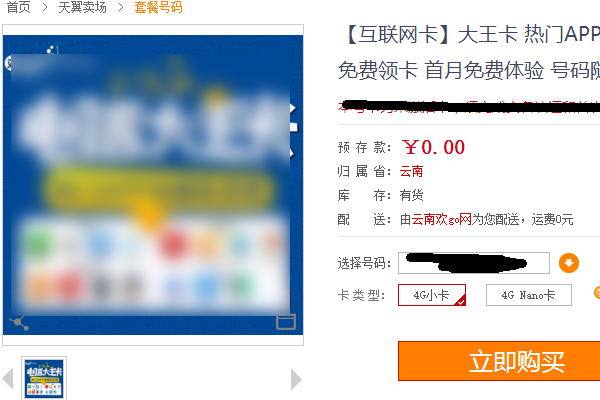The image size is (600, 400).
Task: Click the share-node icon at the image's bottom-left
Action: [19, 323]
